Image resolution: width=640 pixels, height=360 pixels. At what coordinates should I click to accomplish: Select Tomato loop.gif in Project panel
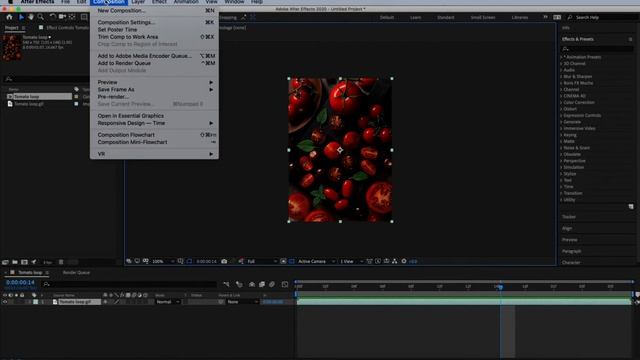coord(29,104)
